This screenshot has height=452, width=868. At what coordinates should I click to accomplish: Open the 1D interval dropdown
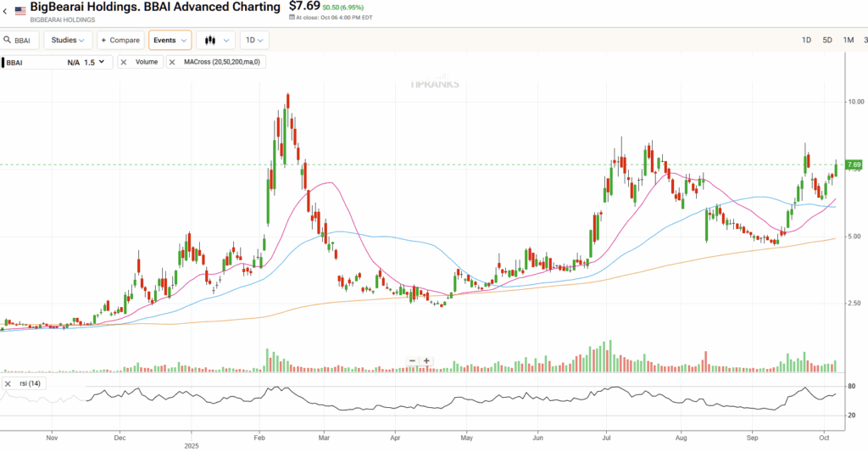tap(254, 40)
